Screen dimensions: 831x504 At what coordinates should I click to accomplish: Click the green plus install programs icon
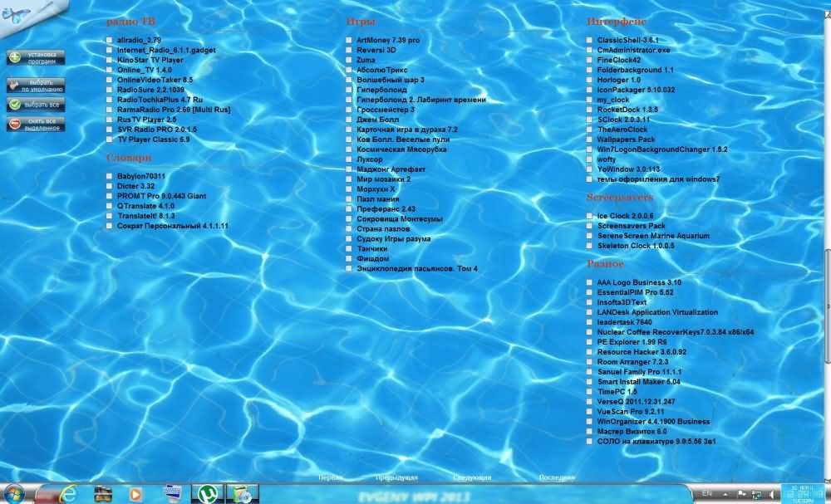coord(15,58)
